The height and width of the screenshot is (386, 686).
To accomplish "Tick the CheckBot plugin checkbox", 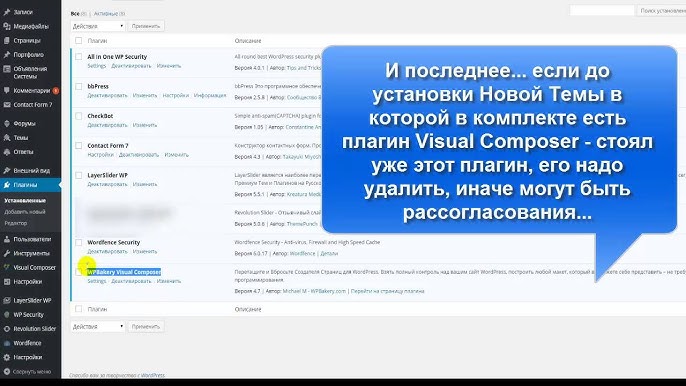I will coord(78,116).
